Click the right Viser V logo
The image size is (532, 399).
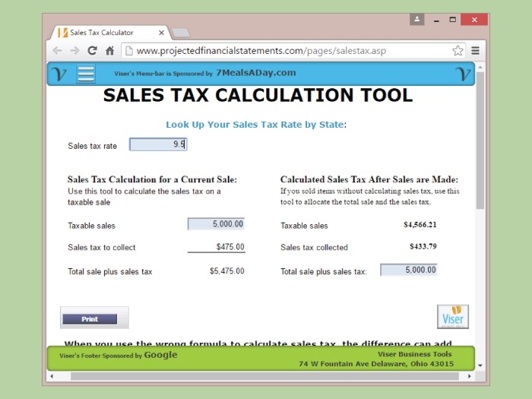point(463,73)
